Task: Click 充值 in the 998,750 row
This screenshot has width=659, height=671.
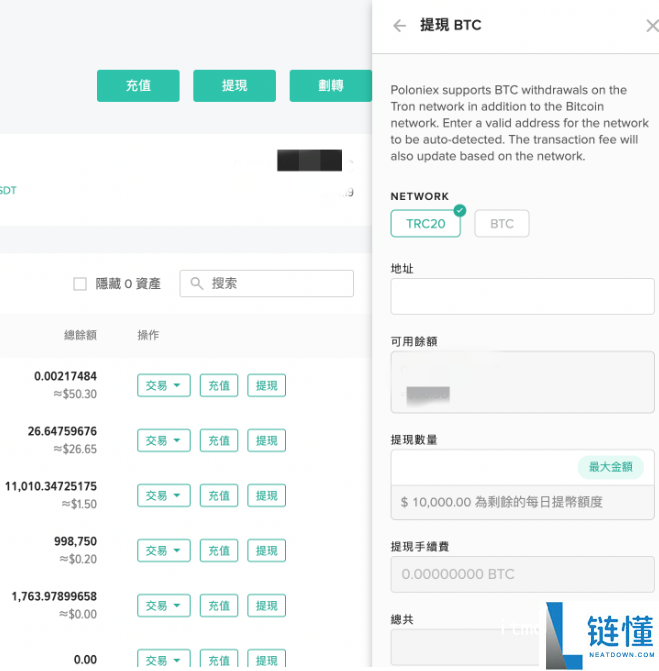Action: coord(219,550)
